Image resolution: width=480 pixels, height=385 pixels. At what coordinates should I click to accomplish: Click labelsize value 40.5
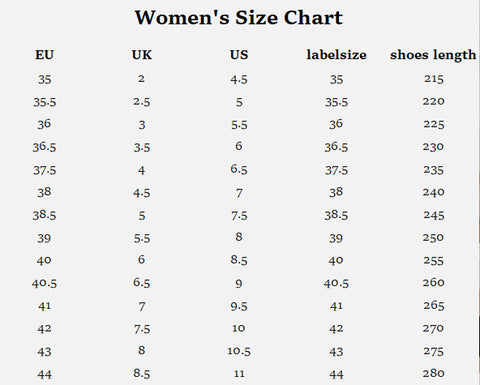click(x=336, y=283)
